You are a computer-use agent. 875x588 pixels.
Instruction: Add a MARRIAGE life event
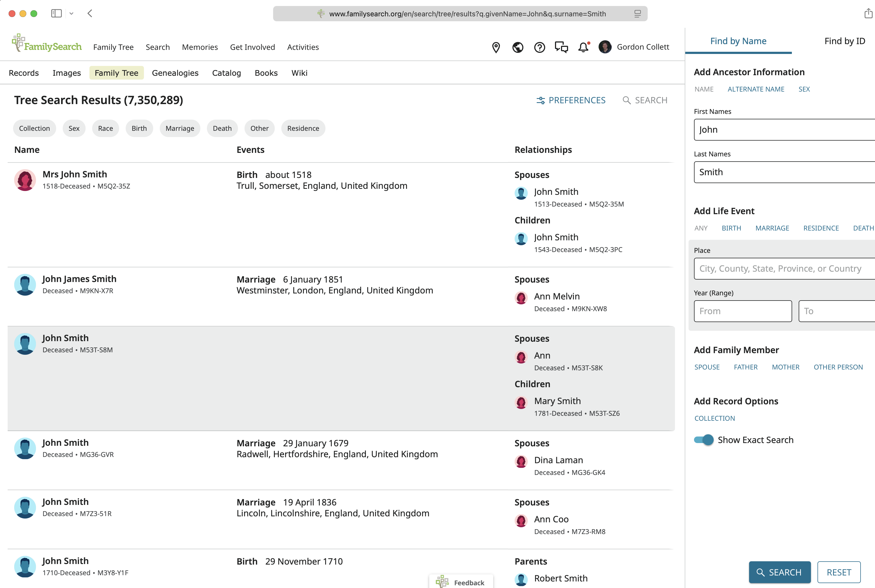pyautogui.click(x=772, y=228)
